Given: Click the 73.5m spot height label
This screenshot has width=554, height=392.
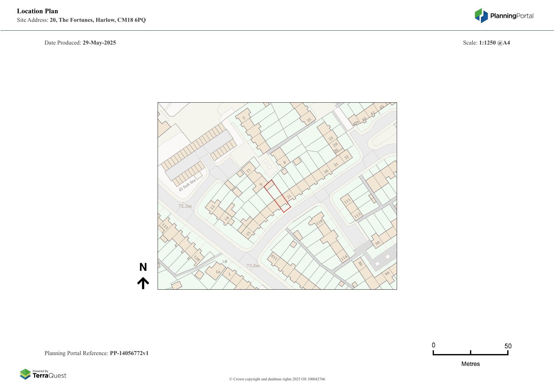Looking at the screenshot, I should (x=253, y=266).
